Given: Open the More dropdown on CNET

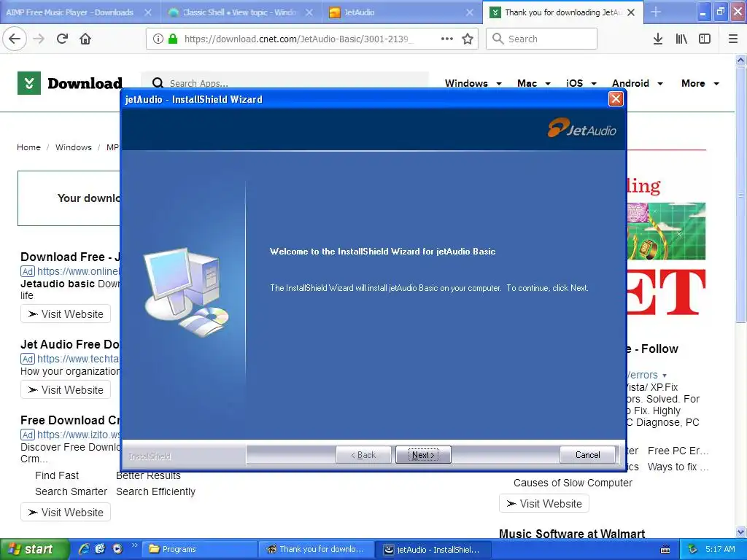Looking at the screenshot, I should pyautogui.click(x=700, y=83).
